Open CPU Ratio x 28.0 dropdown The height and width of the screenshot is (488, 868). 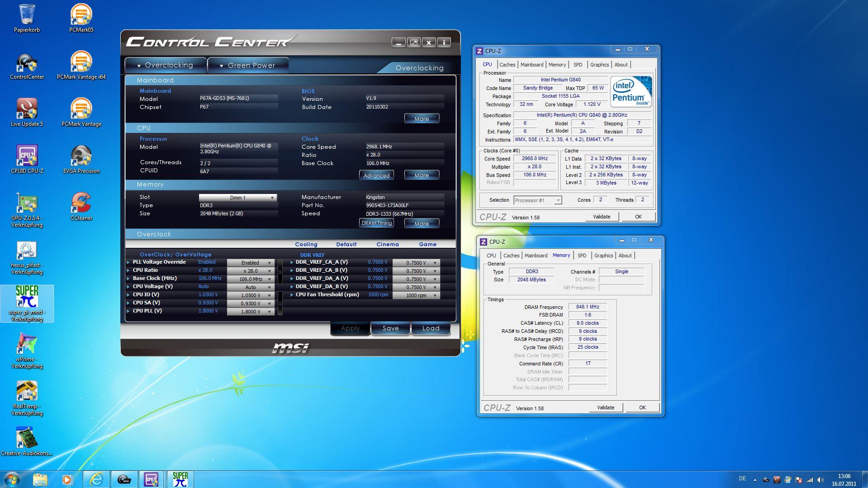[250, 271]
